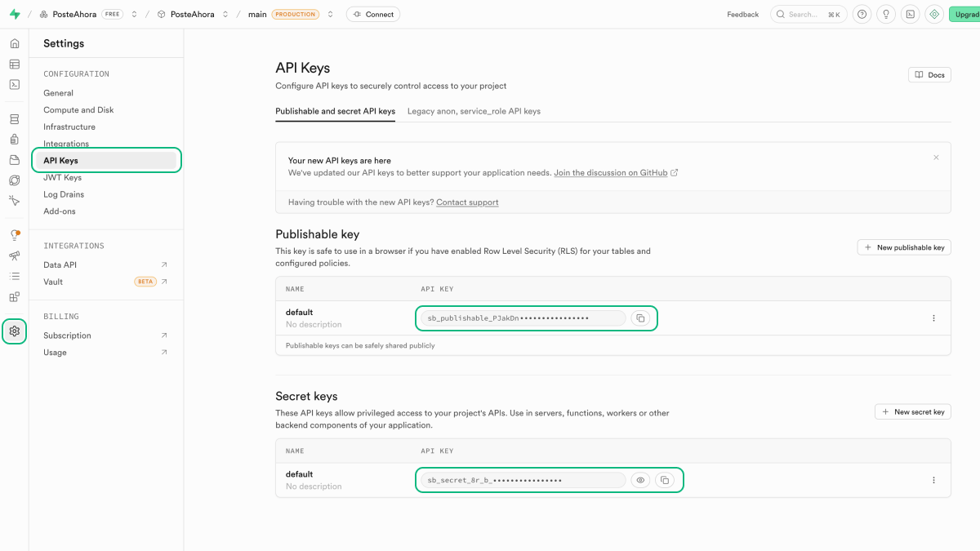Image resolution: width=980 pixels, height=551 pixels.
Task: Select JWT Keys in settings menu
Action: tap(62, 177)
